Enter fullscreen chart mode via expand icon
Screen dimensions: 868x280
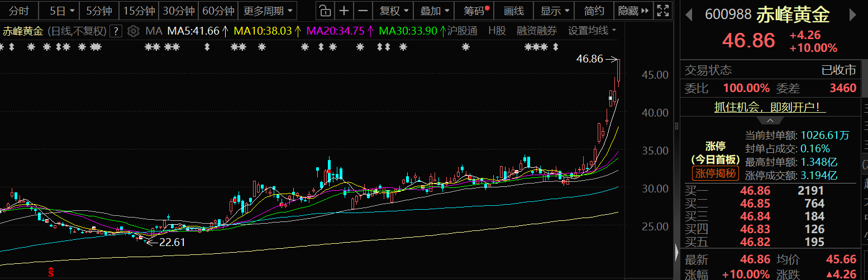pos(662,11)
